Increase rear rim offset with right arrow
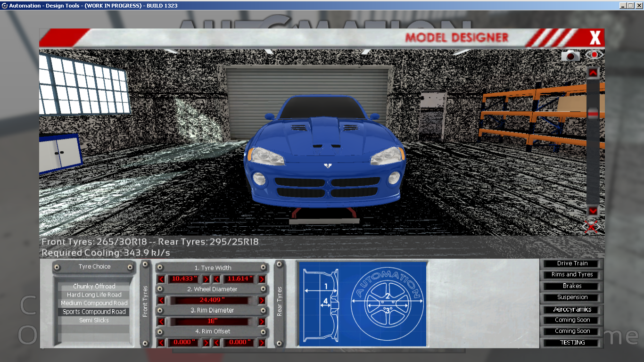The width and height of the screenshot is (644, 362). coord(262,343)
